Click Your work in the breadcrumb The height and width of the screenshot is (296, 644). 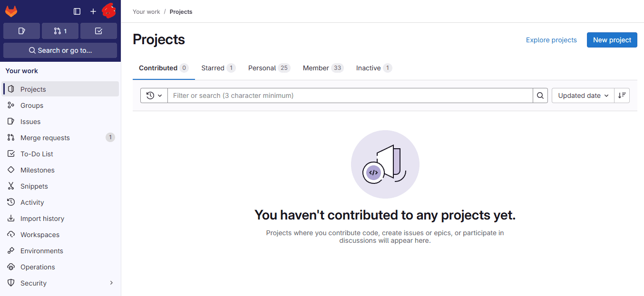[146, 11]
